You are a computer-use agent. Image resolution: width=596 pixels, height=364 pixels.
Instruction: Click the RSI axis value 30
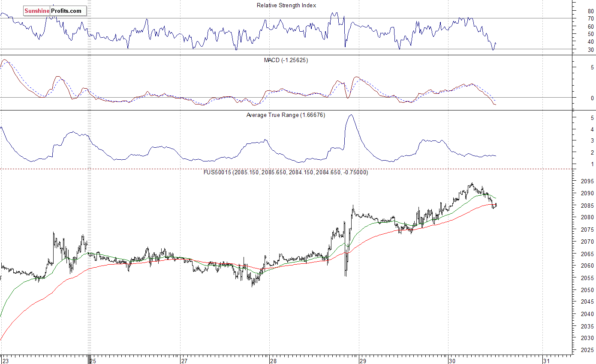point(590,50)
